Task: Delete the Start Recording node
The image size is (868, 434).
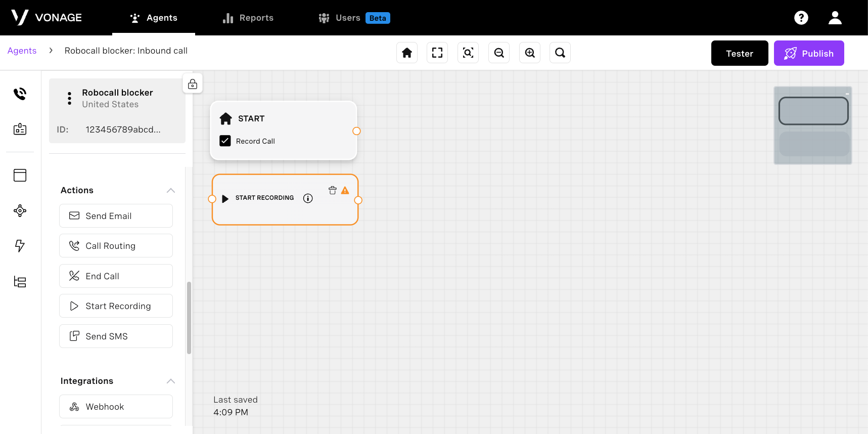Action: [x=333, y=190]
